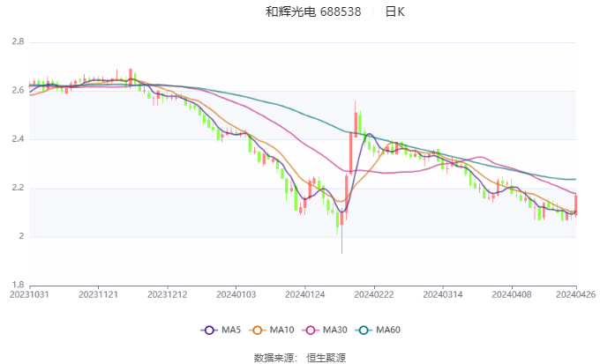Screen dimensions: 600x364
Task: Click the 20240314 date axis label
Action: click(443, 294)
